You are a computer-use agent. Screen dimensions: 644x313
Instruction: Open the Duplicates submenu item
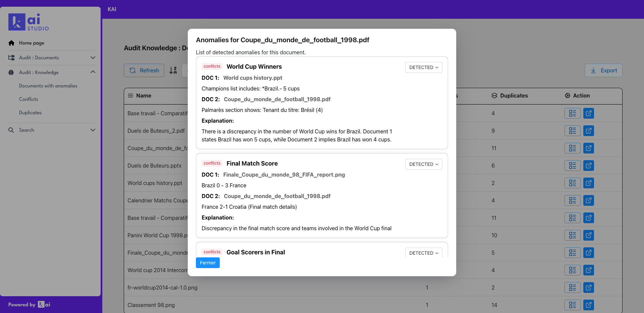click(x=31, y=113)
